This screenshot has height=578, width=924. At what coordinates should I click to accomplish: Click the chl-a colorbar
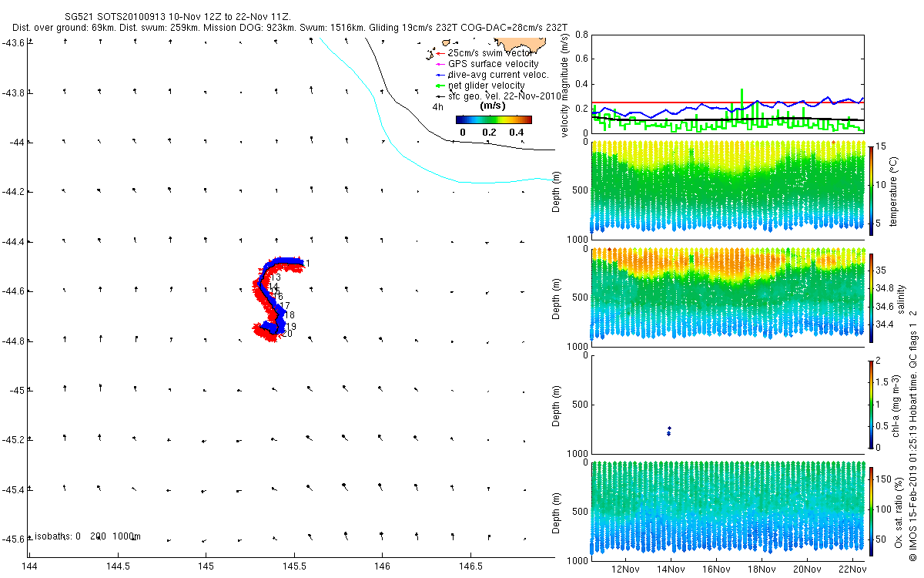(x=871, y=404)
